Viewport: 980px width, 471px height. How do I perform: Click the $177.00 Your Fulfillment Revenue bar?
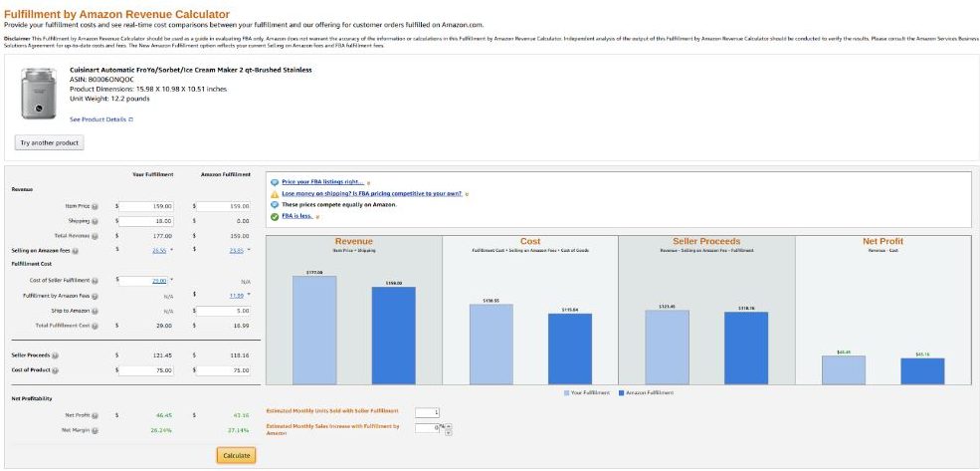click(314, 331)
